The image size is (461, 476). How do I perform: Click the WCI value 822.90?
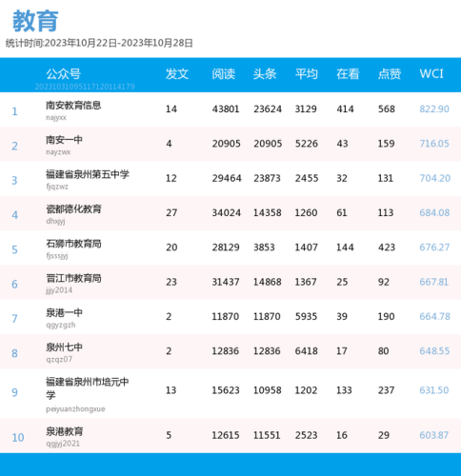(x=434, y=109)
